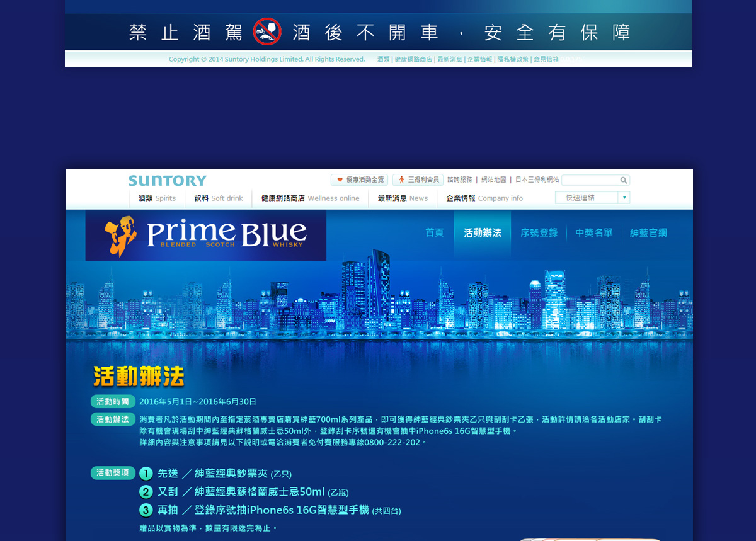Click footer 健康網路商店 link
756x541 pixels.
pyautogui.click(x=413, y=59)
